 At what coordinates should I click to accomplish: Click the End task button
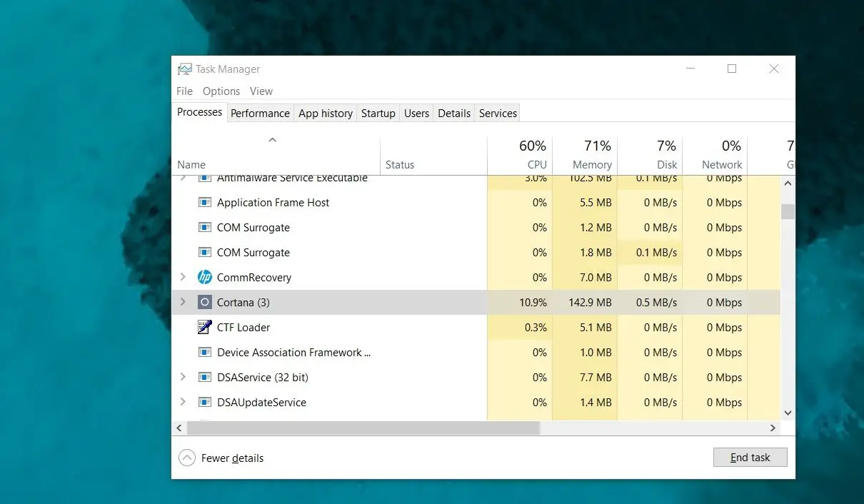click(750, 457)
